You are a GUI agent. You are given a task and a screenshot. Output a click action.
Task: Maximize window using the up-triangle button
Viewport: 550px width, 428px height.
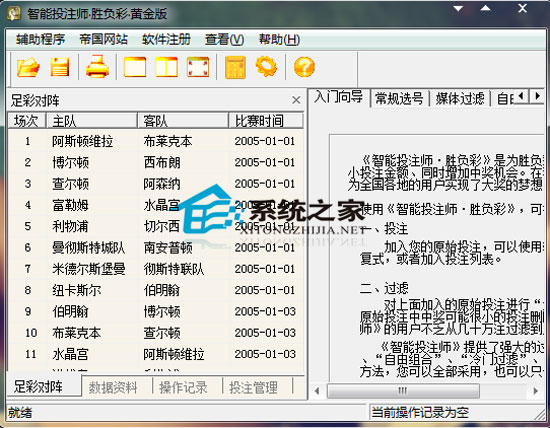click(x=485, y=8)
